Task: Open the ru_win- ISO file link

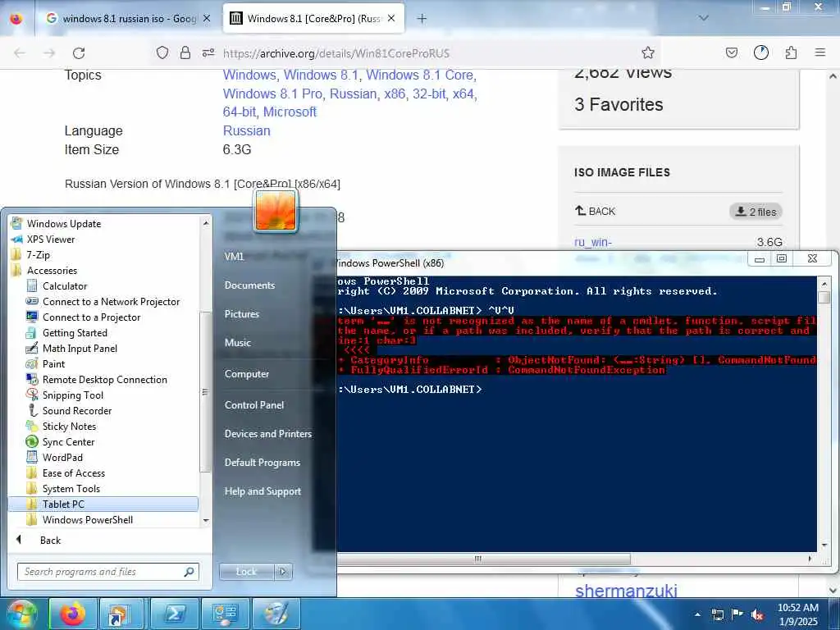Action: (592, 242)
